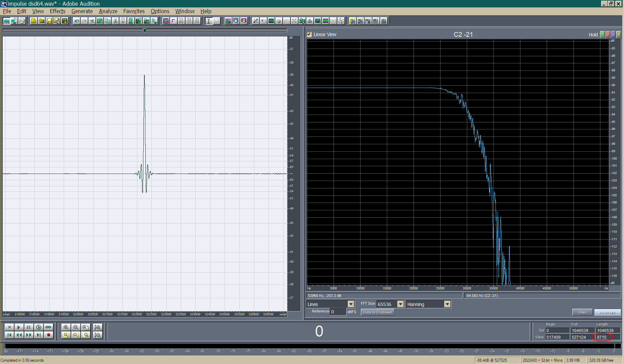
Task: Open frequency analysis magnifier icon
Action: [x=236, y=21]
